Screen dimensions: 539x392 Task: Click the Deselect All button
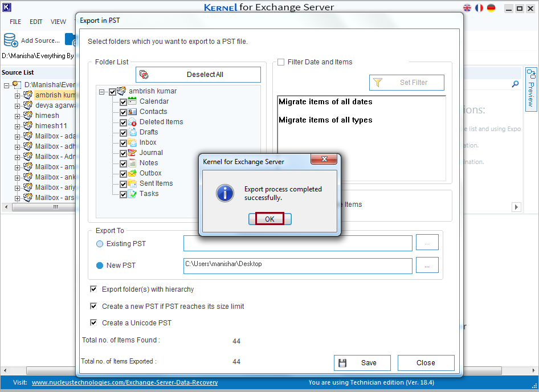(198, 75)
